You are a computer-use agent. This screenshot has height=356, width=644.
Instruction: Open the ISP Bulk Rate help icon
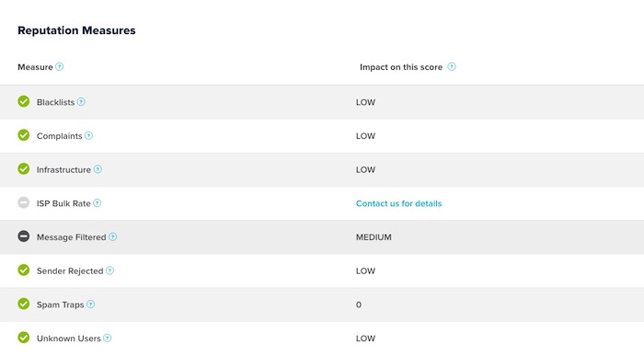pos(98,203)
